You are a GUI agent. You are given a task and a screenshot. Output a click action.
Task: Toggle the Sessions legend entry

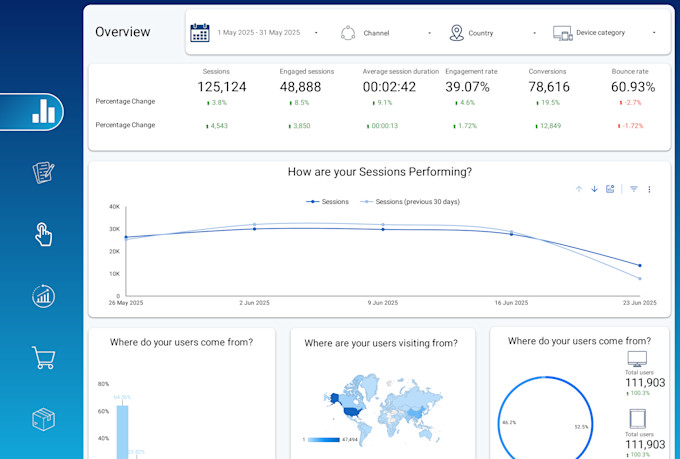click(x=327, y=202)
